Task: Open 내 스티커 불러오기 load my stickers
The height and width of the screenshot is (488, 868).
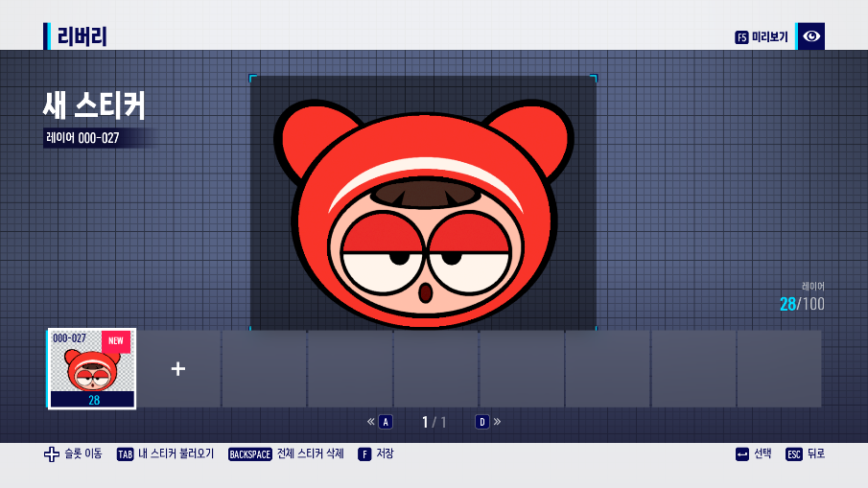Action: point(176,453)
